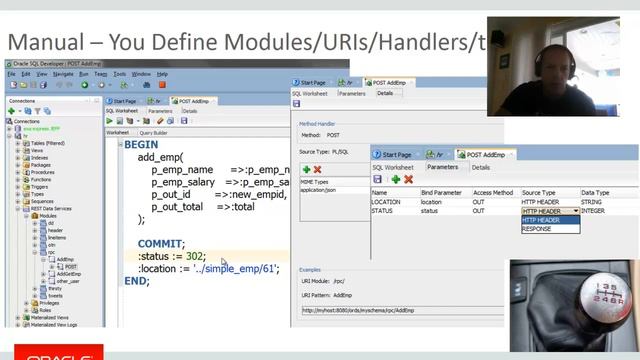Viewport: 640px width, 360px height.
Task: Click the example URL field
Action: 402,310
